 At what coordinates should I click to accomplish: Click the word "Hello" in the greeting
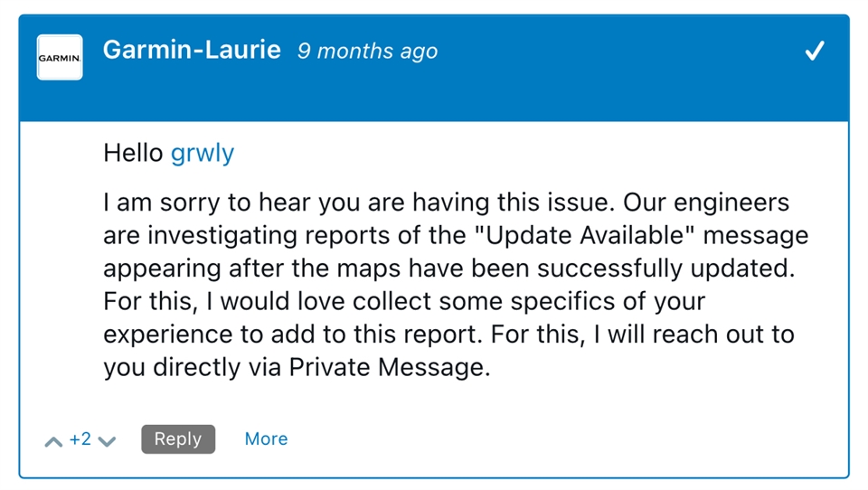[x=134, y=152]
